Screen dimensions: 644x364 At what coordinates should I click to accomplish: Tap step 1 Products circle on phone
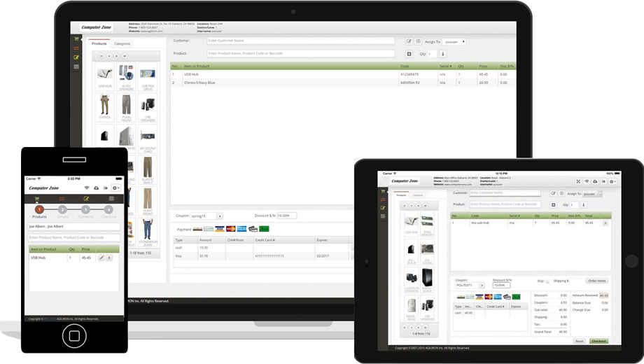tap(39, 209)
